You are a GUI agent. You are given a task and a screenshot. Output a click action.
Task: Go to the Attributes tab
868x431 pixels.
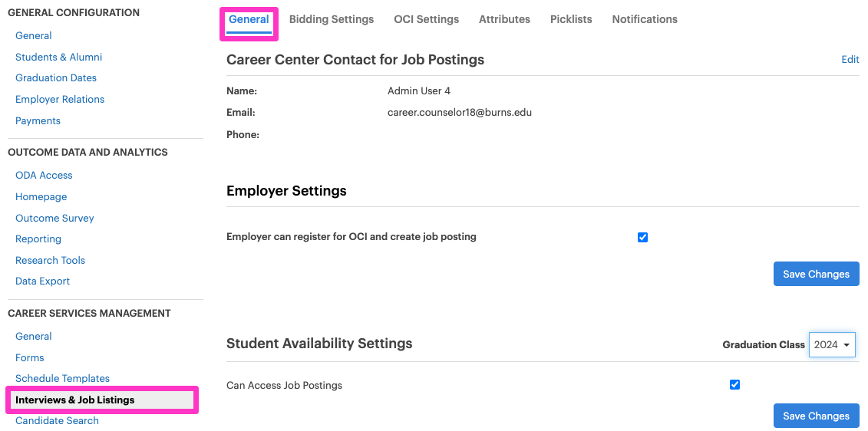click(504, 19)
